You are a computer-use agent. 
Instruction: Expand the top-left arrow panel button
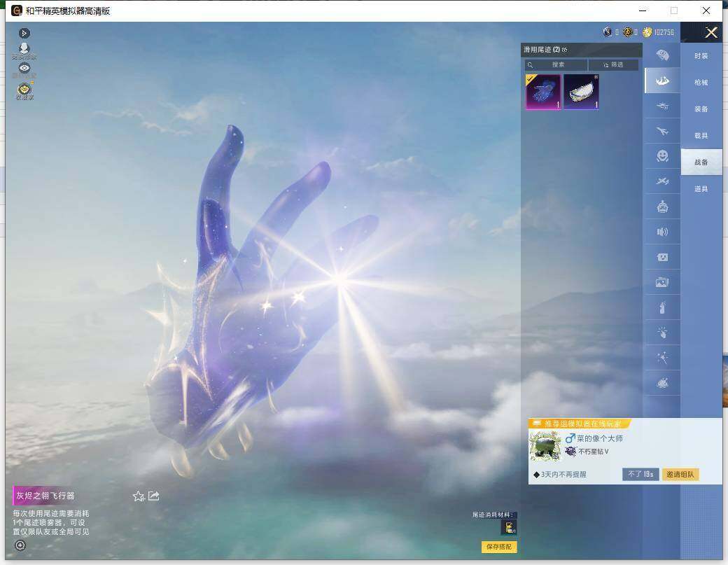click(x=24, y=33)
